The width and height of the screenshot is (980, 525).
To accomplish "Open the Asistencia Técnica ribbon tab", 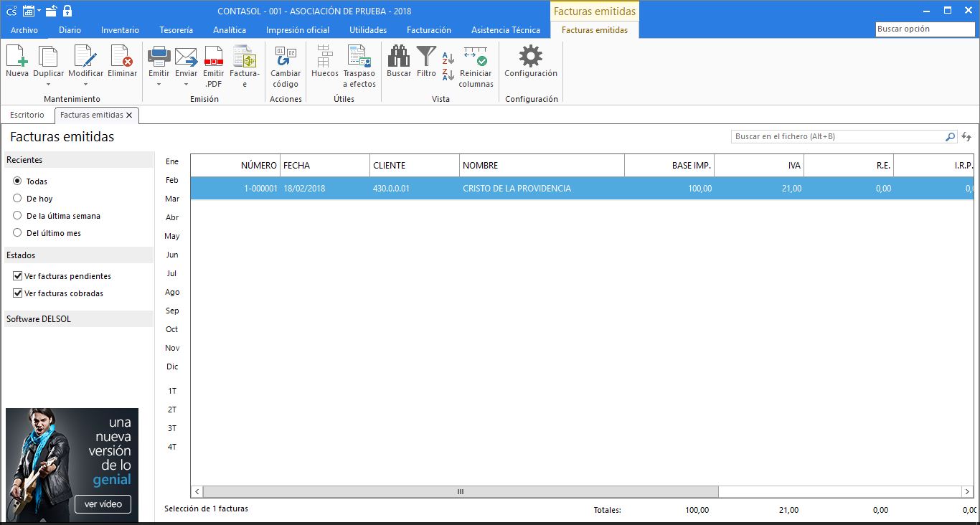I will (x=506, y=30).
